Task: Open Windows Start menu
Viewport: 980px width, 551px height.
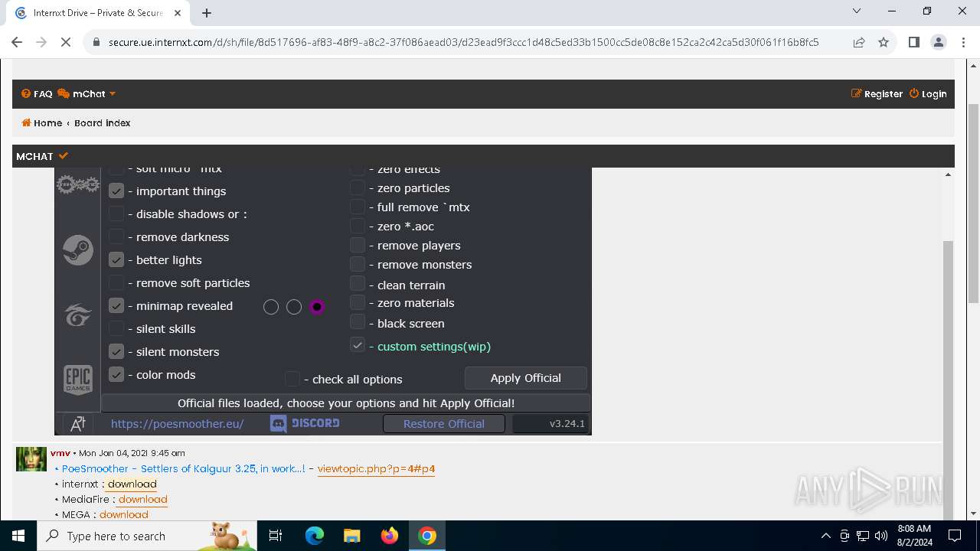Action: pos(18,536)
